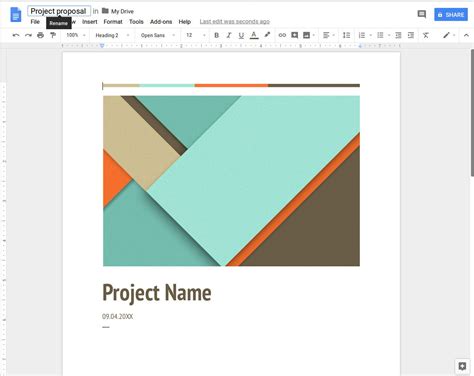This screenshot has height=376, width=474.
Task: Open the Explore button at bottom right
Action: coord(462,366)
